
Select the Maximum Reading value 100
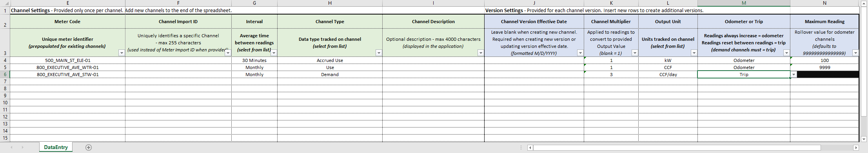pos(824,60)
